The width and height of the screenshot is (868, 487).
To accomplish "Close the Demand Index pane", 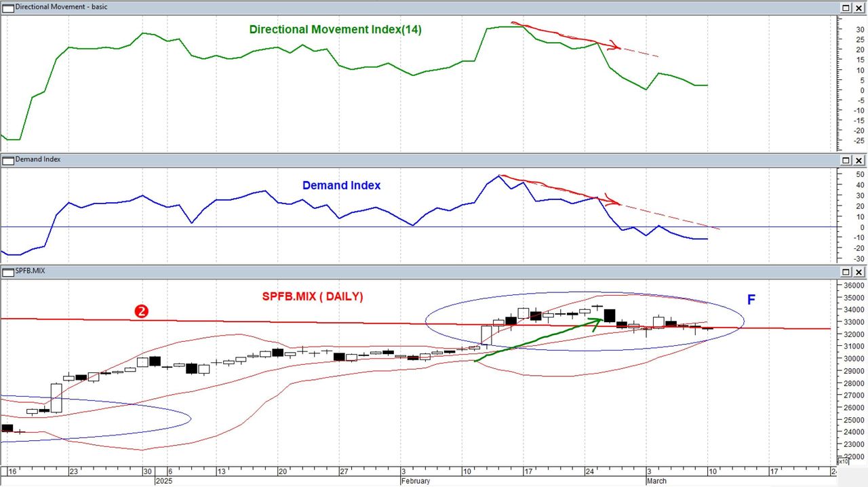I will point(860,160).
